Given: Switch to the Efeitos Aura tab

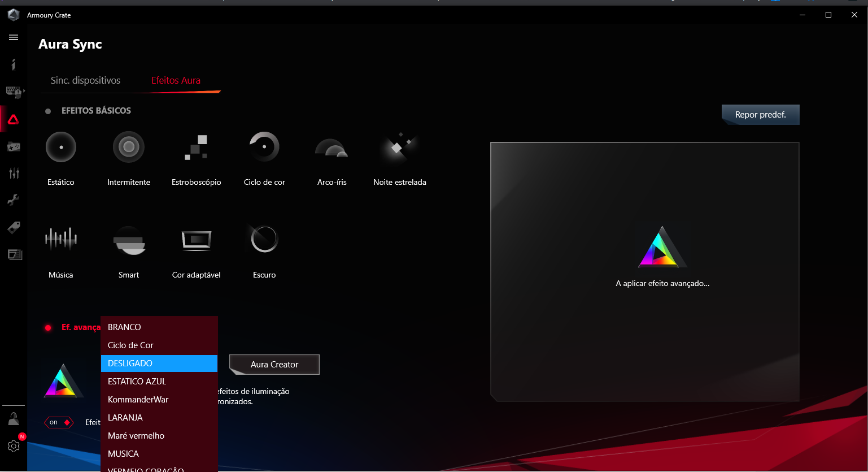Looking at the screenshot, I should 176,80.
